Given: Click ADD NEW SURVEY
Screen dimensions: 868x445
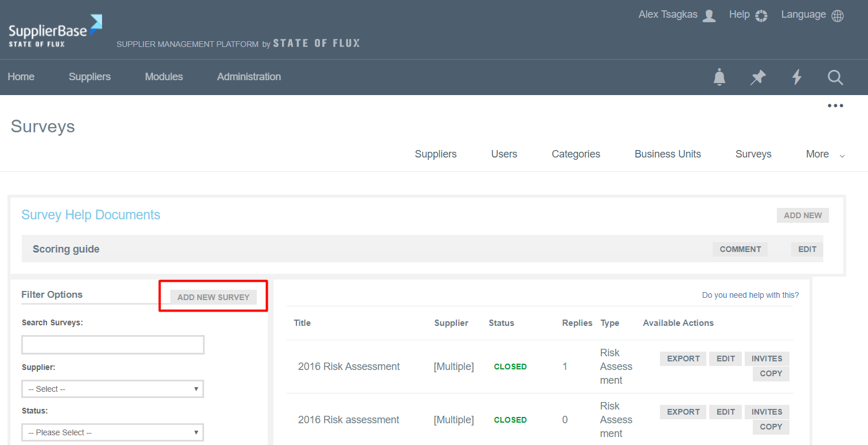Looking at the screenshot, I should point(213,297).
